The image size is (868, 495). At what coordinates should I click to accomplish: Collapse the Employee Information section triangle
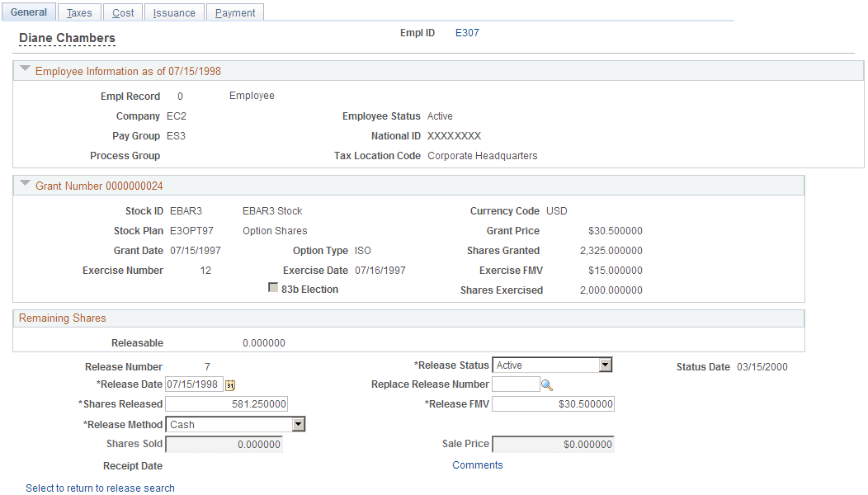click(x=25, y=69)
